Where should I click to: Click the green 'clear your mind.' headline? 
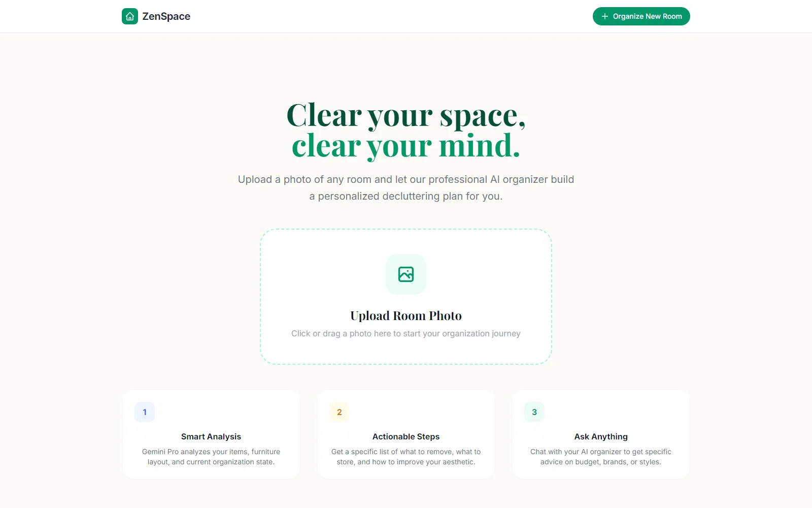[406, 146]
